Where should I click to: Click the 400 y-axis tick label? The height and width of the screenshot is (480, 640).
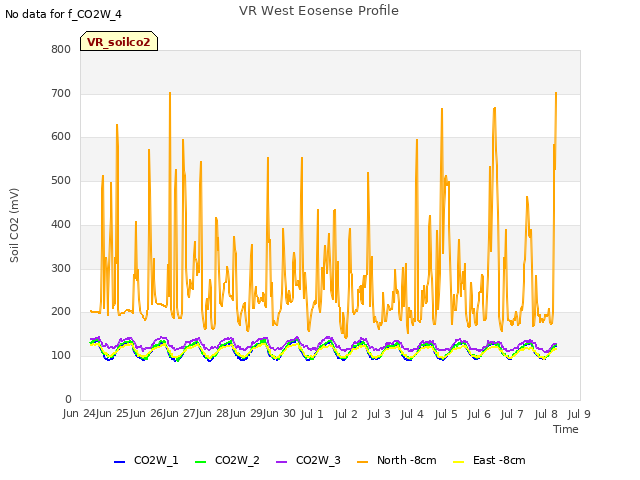pos(61,224)
